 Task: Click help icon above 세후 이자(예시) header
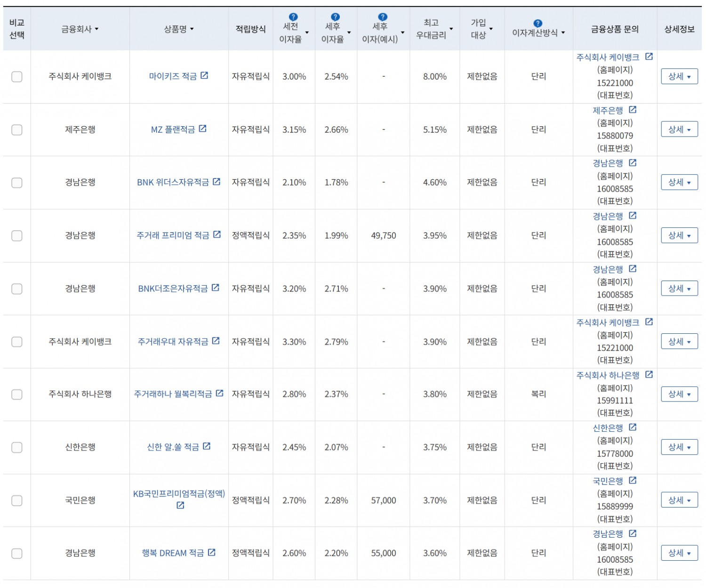tap(383, 17)
